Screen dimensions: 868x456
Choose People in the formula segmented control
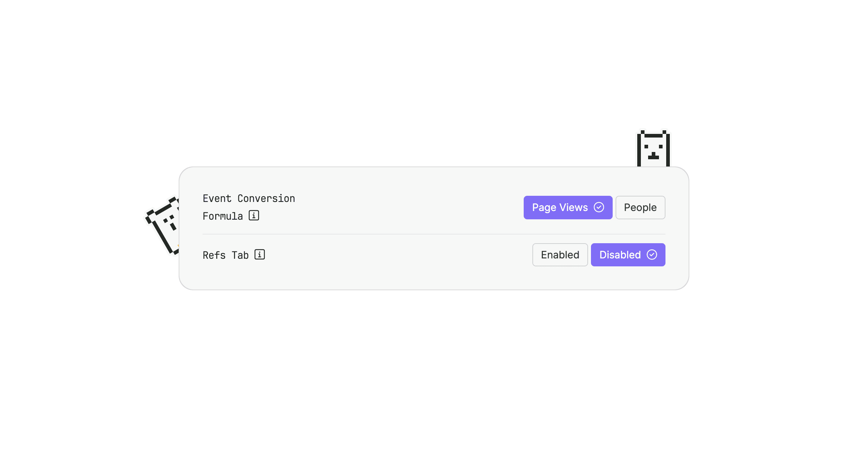640,207
